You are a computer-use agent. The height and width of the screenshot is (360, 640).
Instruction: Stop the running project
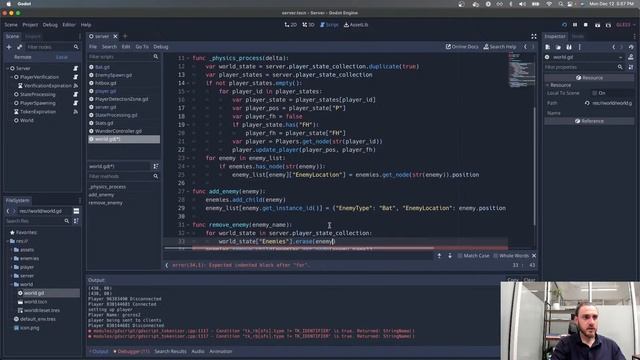tap(586, 25)
